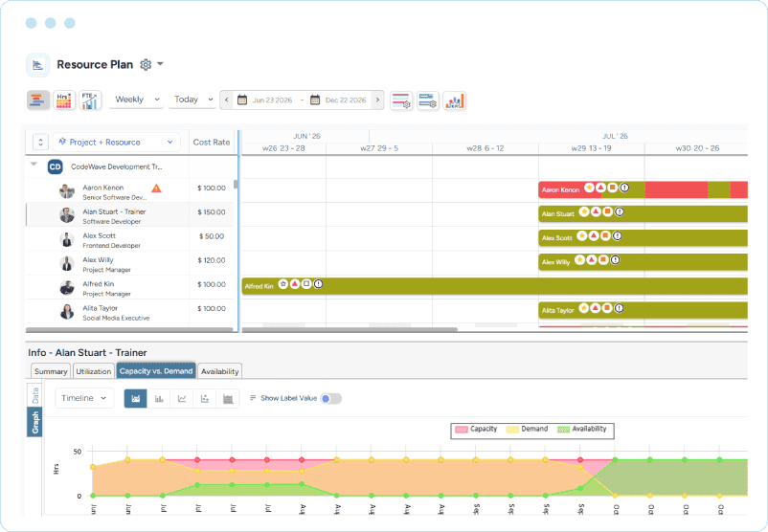
Task: Expand the dropdown arrow beside settings gear
Action: click(160, 64)
